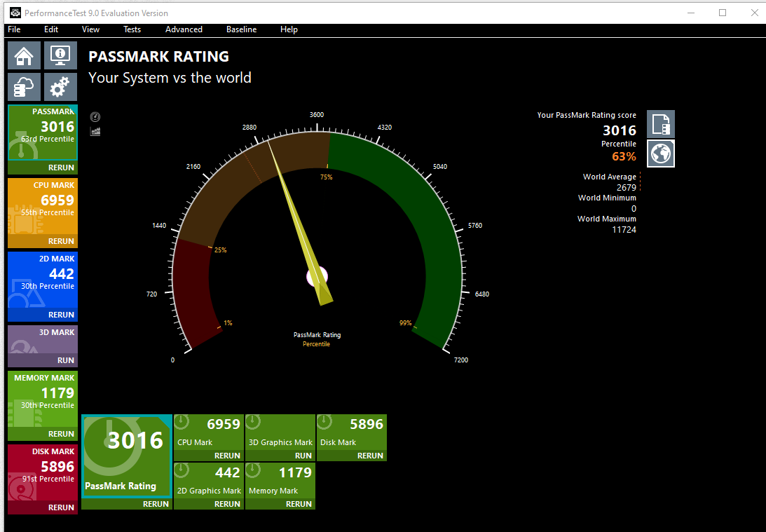Switch to the distribution chart view icon
766x532 pixels.
(95, 131)
